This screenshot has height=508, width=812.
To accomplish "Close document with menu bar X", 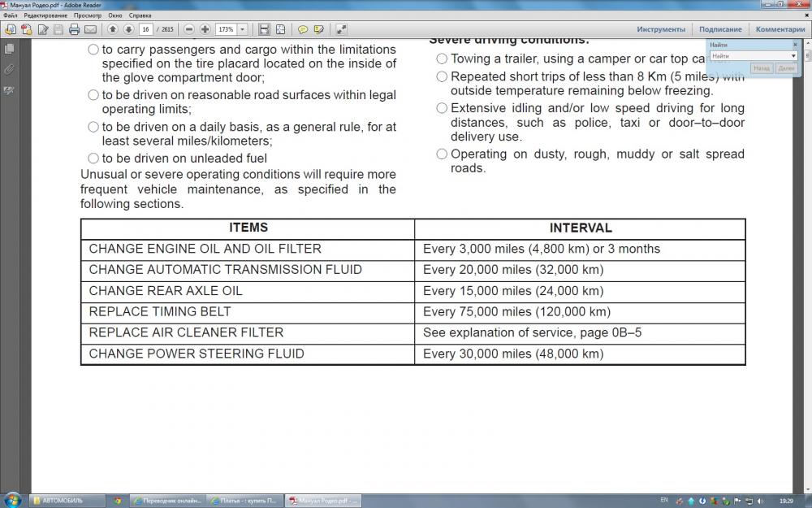I will click(x=807, y=15).
